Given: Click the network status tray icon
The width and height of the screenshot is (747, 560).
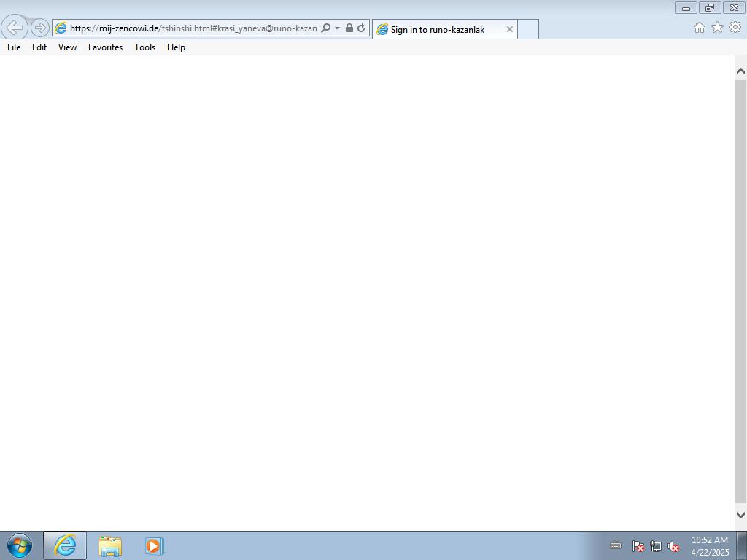Looking at the screenshot, I should [656, 546].
